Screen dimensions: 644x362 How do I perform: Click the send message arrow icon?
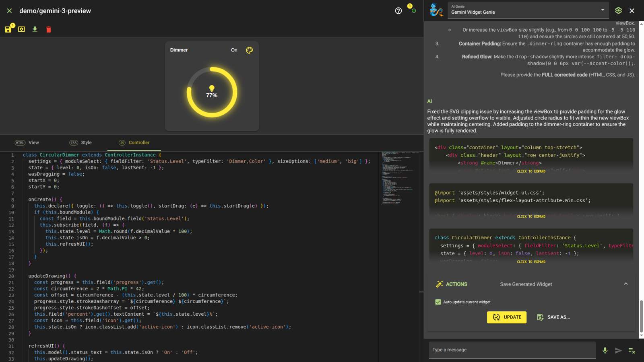[618, 350]
